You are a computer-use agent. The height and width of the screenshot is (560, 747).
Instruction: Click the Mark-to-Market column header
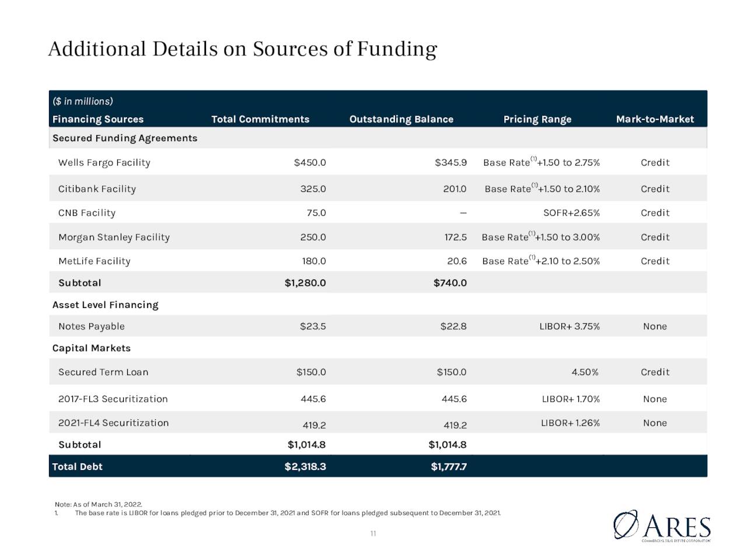[x=655, y=119]
